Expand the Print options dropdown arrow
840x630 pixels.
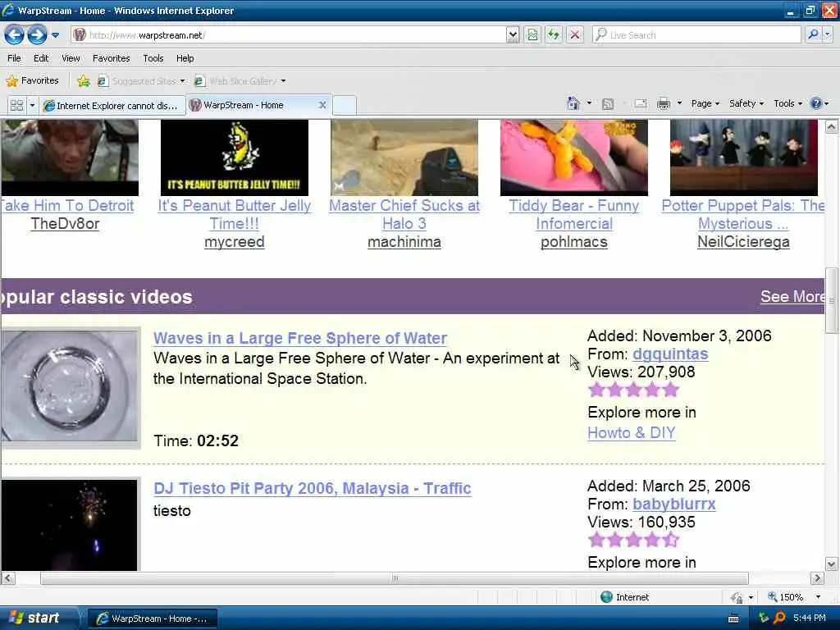pyautogui.click(x=679, y=103)
